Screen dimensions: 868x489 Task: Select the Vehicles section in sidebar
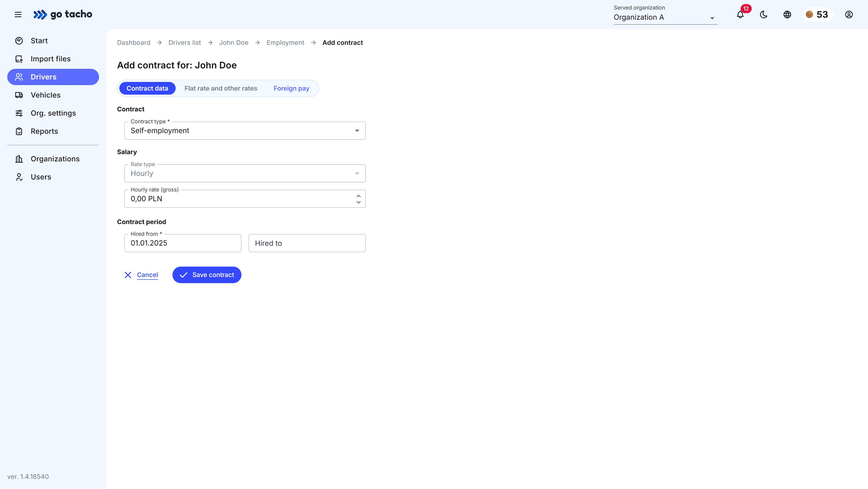[45, 95]
